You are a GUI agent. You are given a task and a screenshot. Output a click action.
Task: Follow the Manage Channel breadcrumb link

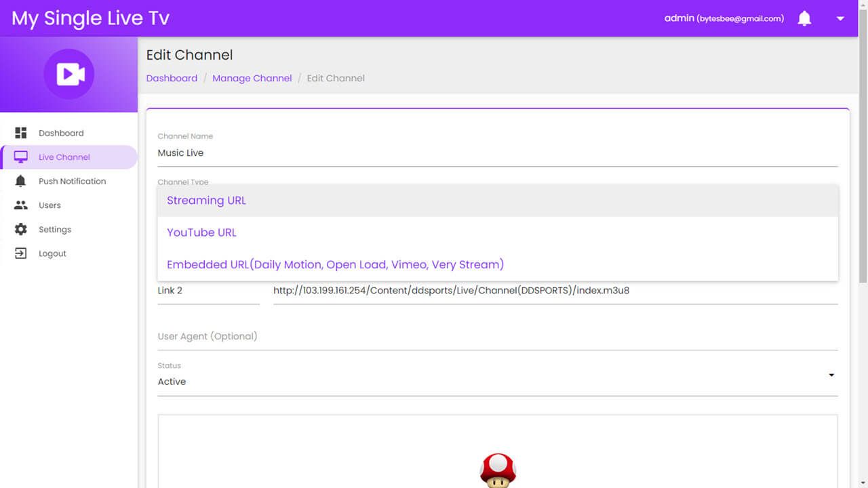coord(252,78)
